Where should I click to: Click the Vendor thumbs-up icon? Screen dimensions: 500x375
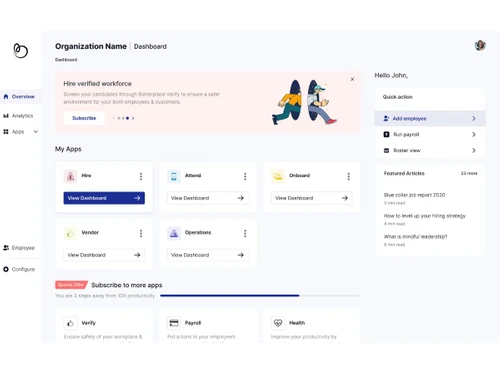click(70, 233)
